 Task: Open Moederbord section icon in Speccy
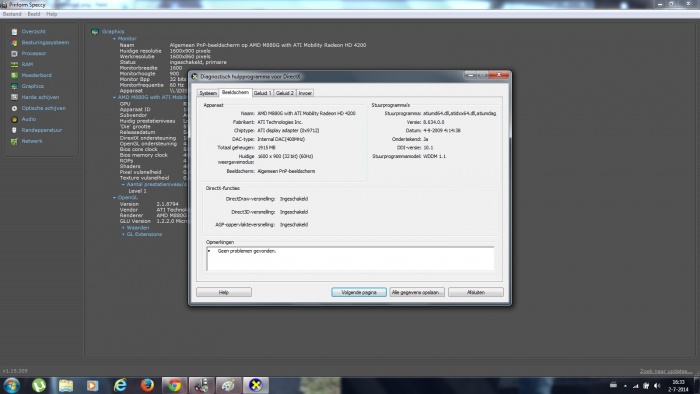click(14, 75)
